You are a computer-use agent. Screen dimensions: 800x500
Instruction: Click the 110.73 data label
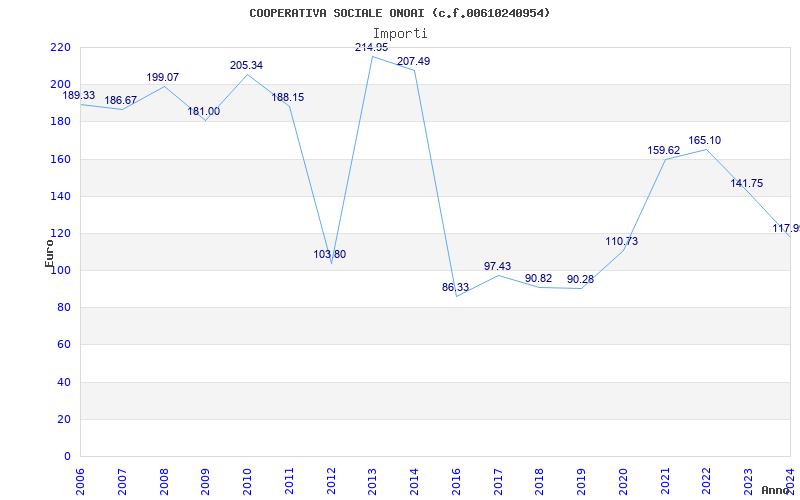tap(622, 242)
